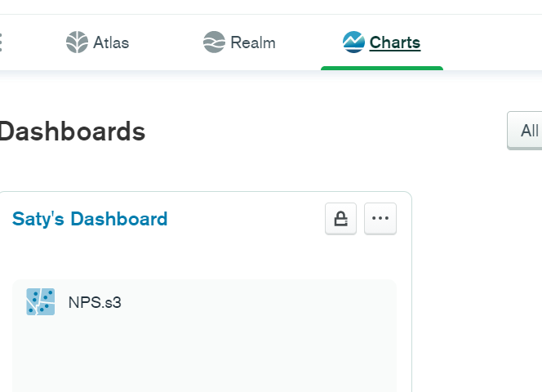Click the Charts graph icon

(x=353, y=42)
